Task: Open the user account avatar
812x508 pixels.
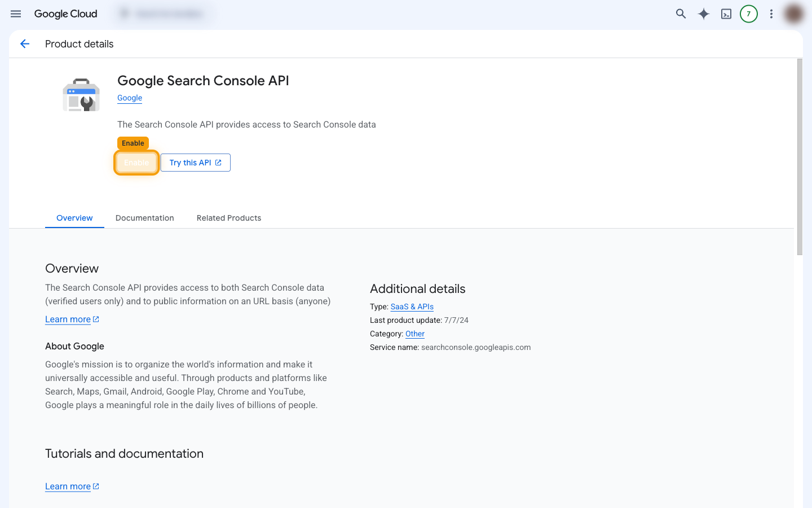Action: coord(794,14)
